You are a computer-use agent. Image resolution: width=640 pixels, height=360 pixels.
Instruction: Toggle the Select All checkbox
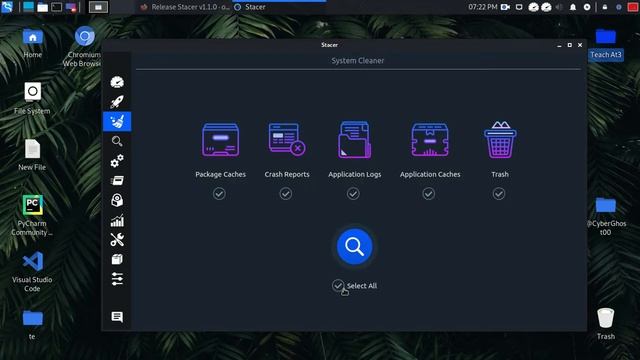tap(338, 285)
